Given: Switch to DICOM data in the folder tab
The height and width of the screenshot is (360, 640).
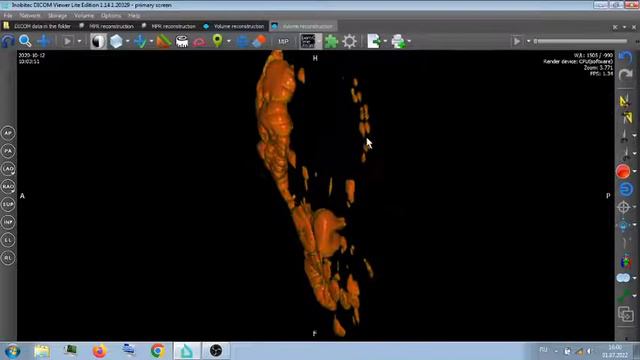Looking at the screenshot, I should click(38, 26).
